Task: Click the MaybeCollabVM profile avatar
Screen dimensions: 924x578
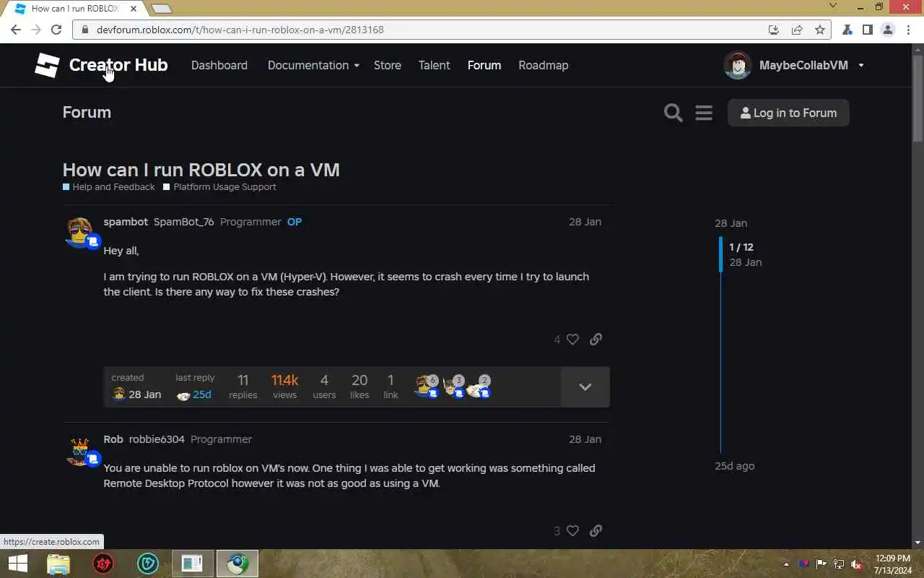Action: (x=738, y=65)
